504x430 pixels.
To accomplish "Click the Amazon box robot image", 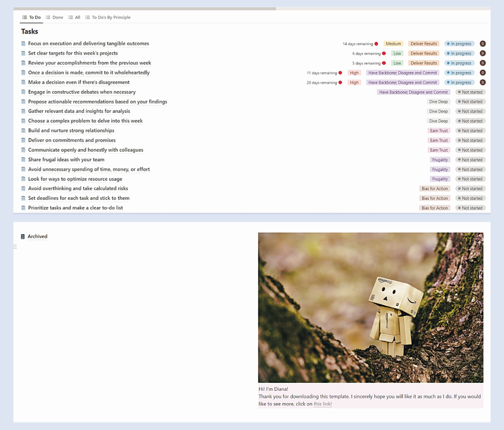I will 371,307.
